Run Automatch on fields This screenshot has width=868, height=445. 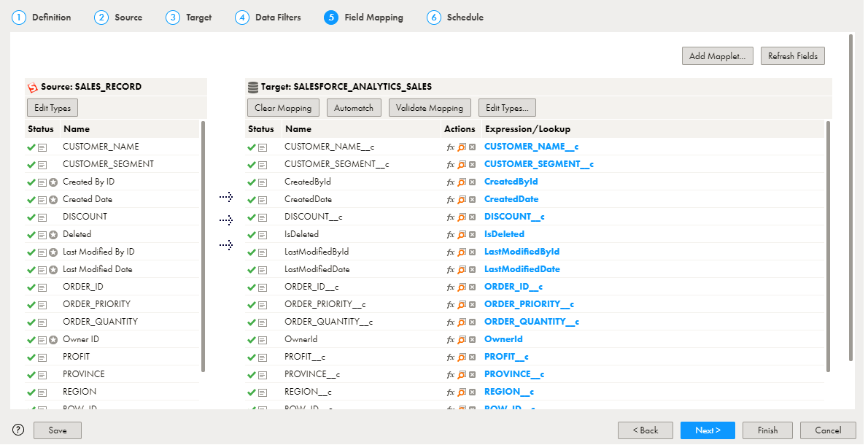(x=354, y=108)
